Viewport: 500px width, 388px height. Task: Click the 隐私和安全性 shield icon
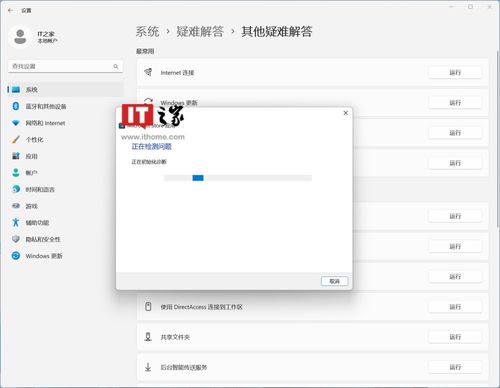[x=16, y=239]
